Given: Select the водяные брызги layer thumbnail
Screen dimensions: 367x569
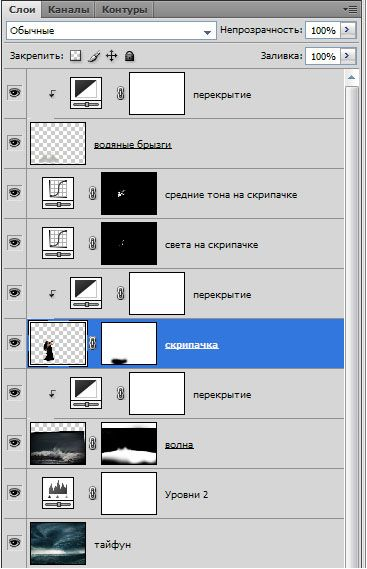Looking at the screenshot, I should (58, 143).
